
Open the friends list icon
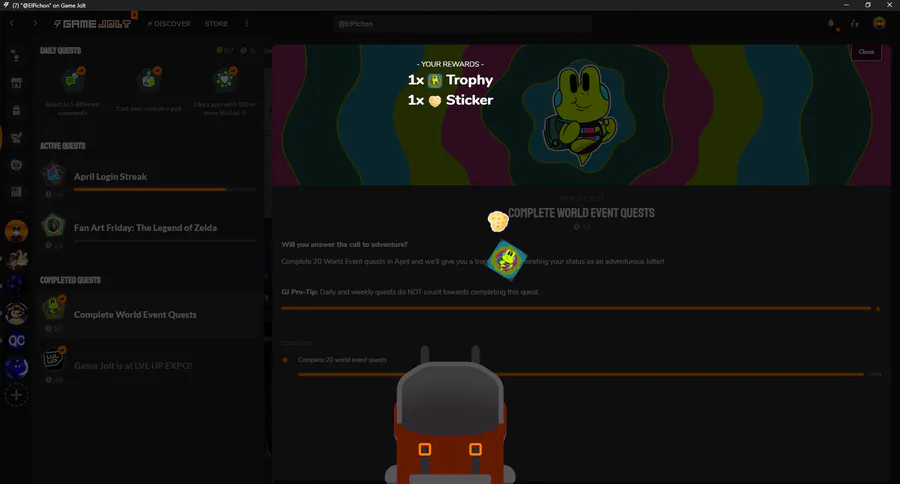855,24
